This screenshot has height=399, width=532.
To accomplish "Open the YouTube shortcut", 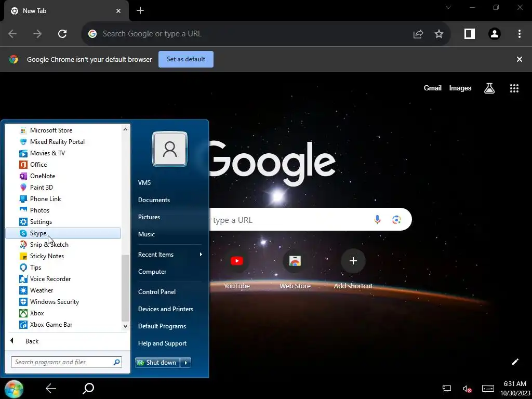I will 237,270.
